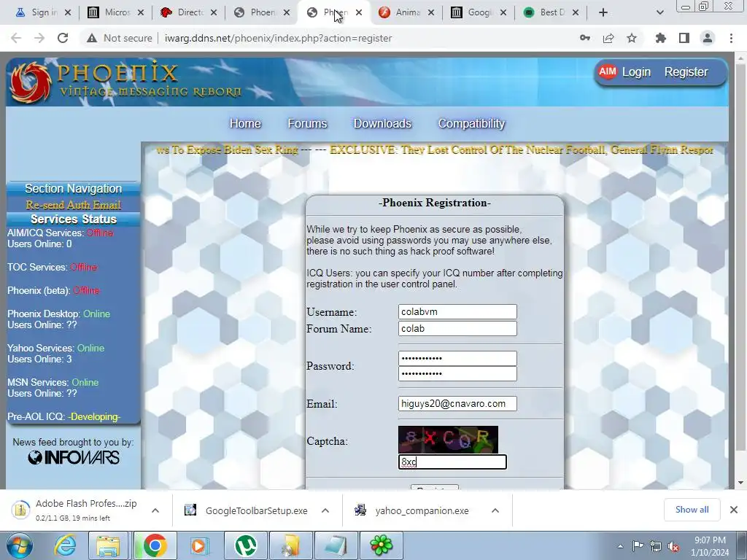
Task: Open Chrome three-dot menu
Action: pyautogui.click(x=731, y=38)
